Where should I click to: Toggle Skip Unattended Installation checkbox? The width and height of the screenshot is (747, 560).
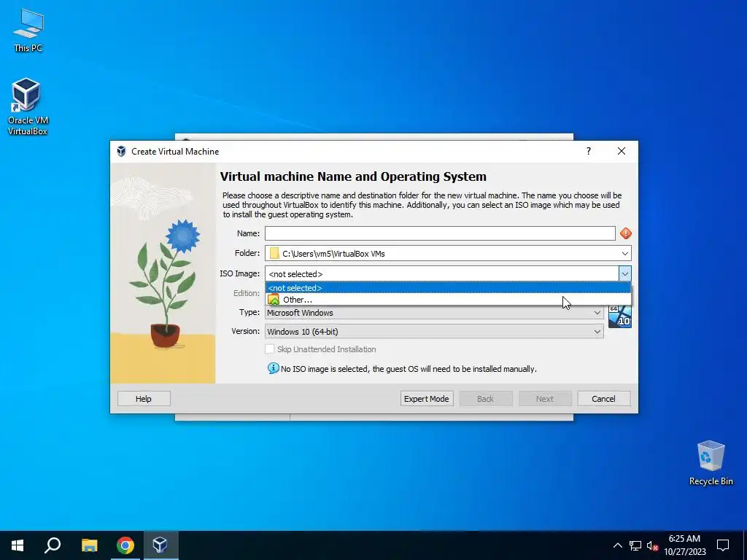pyautogui.click(x=270, y=349)
